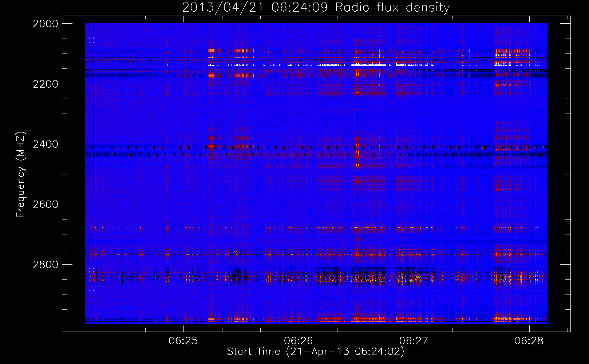589x364 pixels.
Task: Click the 06:28 time tick label
Action: [x=529, y=341]
